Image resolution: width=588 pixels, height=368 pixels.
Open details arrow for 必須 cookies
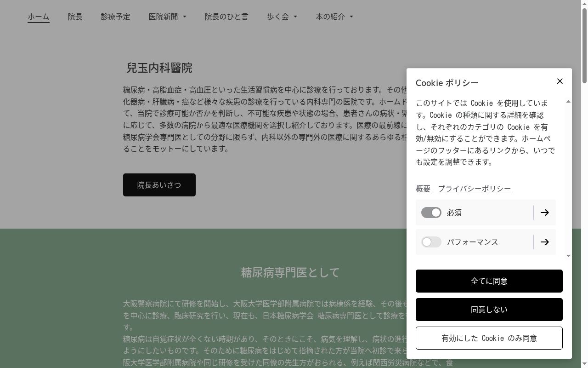(544, 213)
